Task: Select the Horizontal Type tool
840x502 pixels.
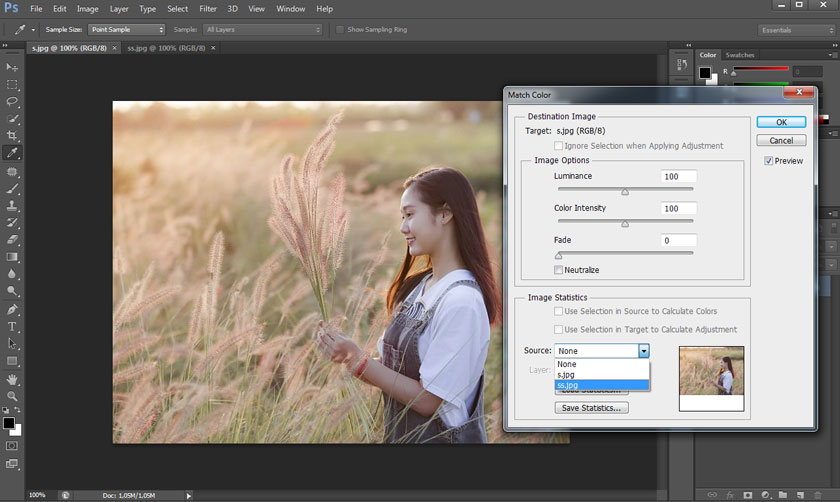Action: (x=12, y=326)
